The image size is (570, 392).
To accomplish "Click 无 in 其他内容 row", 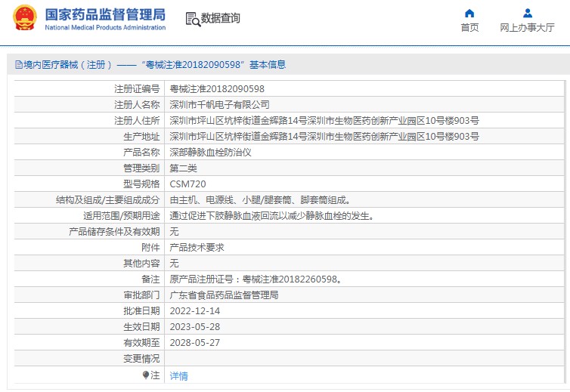I will tap(174, 264).
